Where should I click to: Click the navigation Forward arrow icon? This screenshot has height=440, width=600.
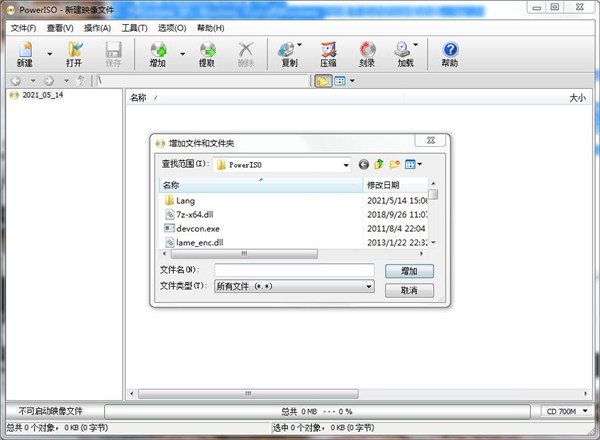click(x=49, y=81)
